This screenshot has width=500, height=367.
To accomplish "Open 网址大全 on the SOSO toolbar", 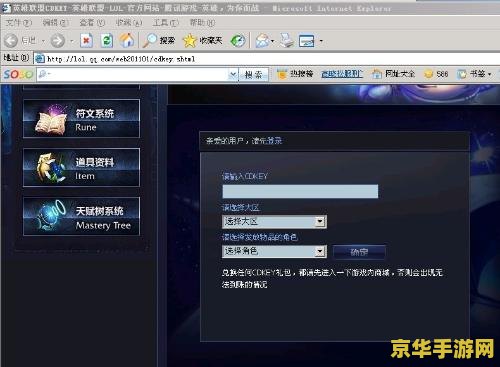I will point(394,74).
